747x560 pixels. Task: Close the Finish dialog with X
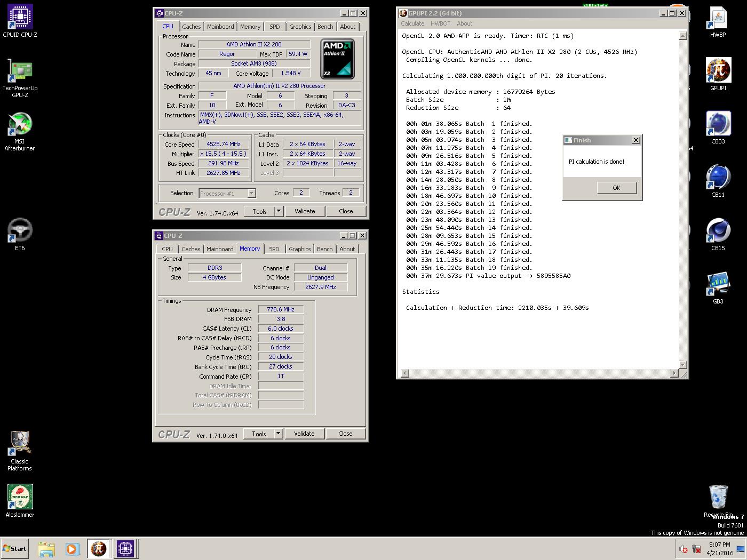point(635,140)
